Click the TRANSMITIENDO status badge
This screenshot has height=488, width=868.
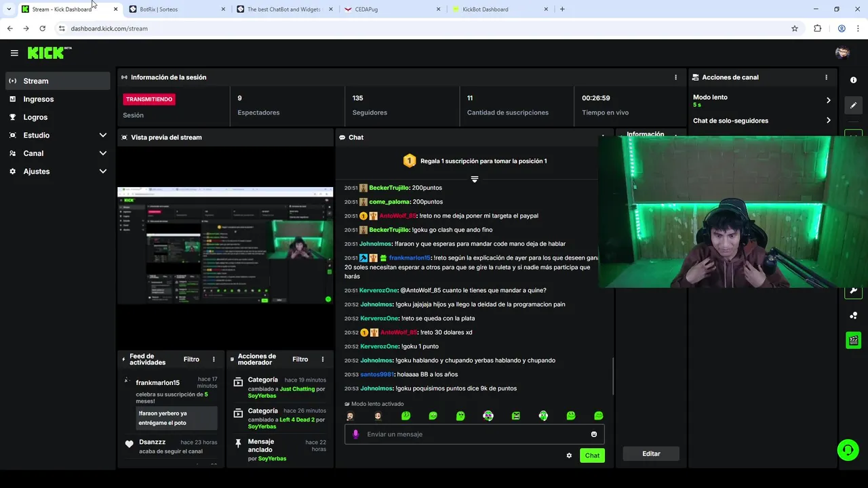(149, 99)
